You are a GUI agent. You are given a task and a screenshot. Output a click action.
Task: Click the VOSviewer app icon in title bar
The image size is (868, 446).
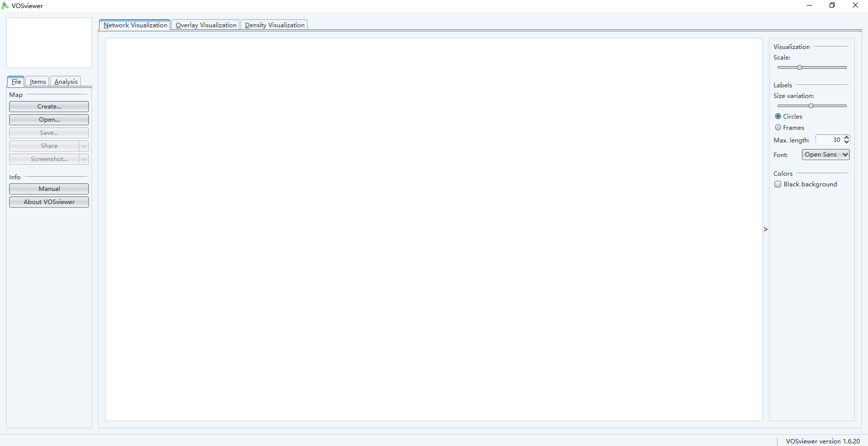[5, 6]
